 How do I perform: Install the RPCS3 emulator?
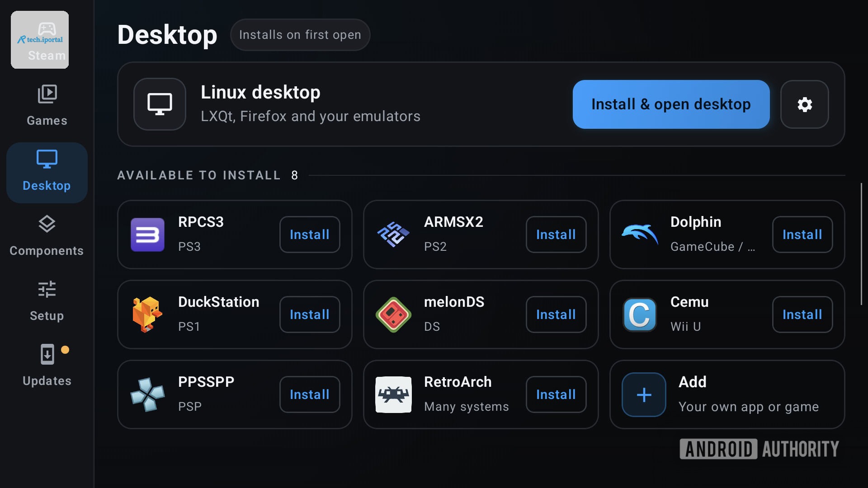pyautogui.click(x=310, y=235)
